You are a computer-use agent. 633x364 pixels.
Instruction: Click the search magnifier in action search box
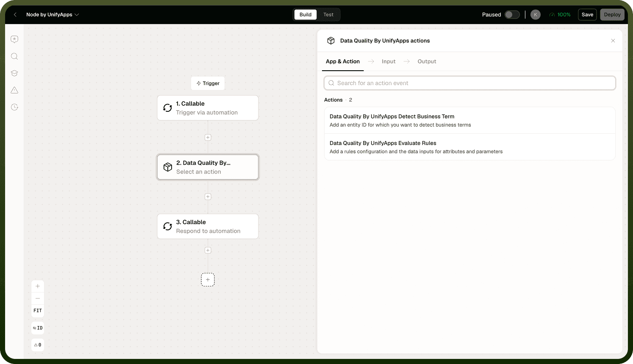[x=331, y=83]
